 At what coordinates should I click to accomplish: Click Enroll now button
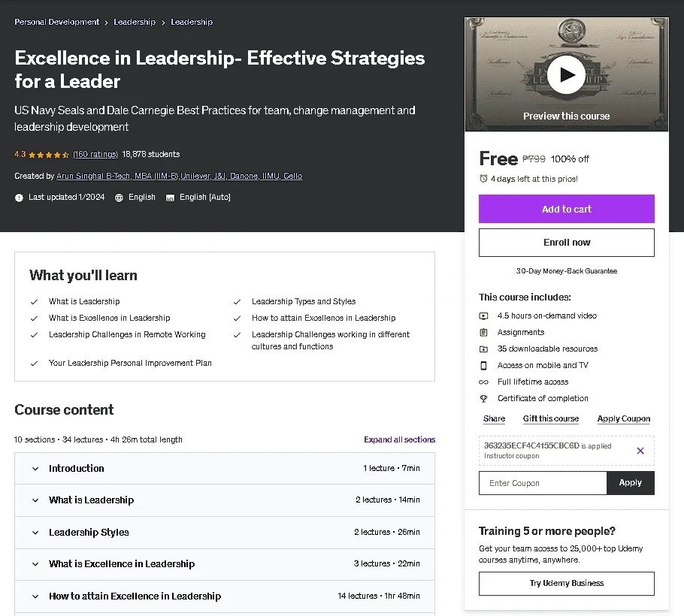(x=566, y=243)
